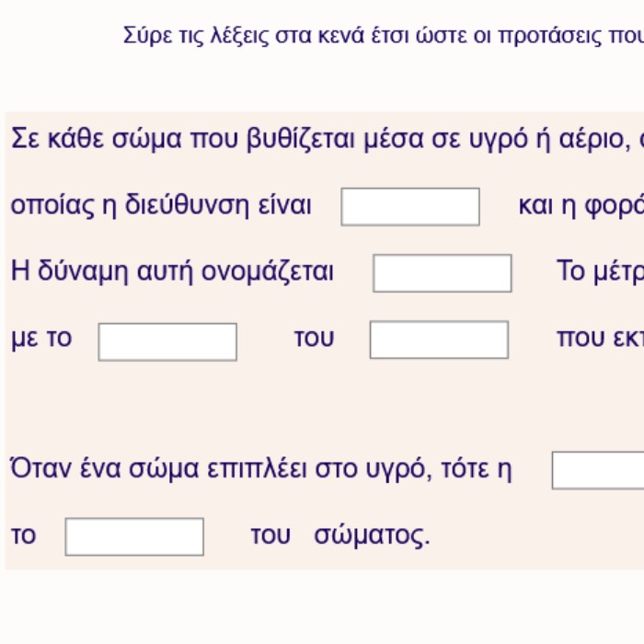Screen dimensions: 644x644
Task: Click the phrase 'οποίας η διεύθυνση είναι'
Action: coord(161,205)
